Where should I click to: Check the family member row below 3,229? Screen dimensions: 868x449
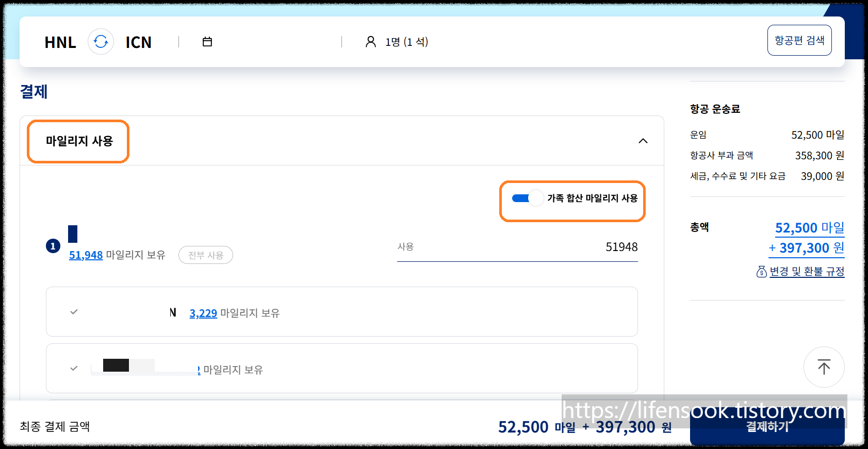point(74,368)
